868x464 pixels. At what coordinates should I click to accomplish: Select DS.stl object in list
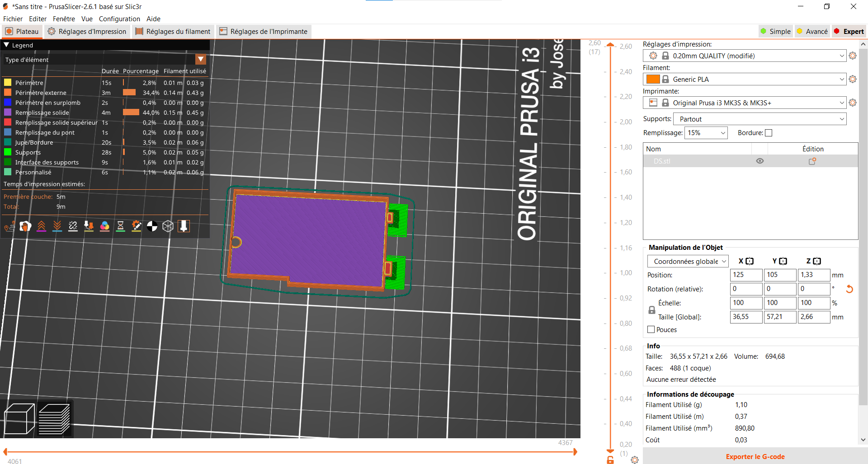[x=662, y=161]
